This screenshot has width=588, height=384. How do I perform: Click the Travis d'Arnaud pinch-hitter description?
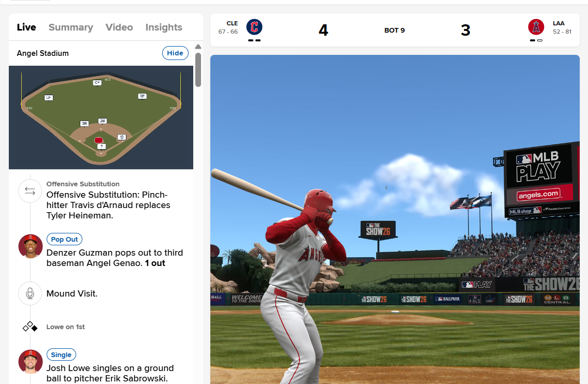pos(108,205)
